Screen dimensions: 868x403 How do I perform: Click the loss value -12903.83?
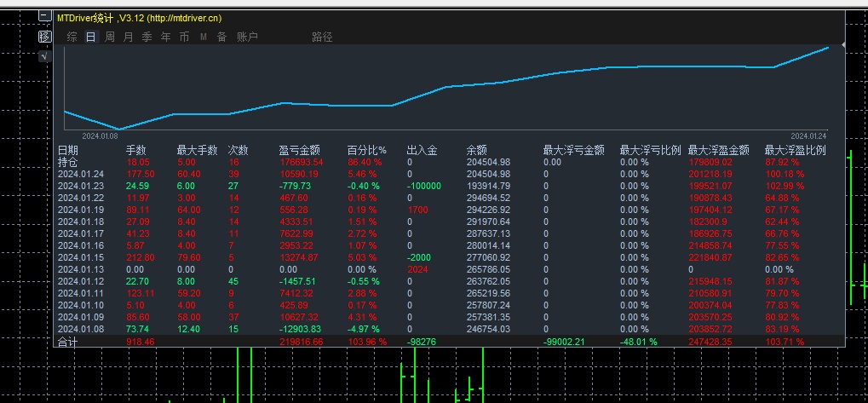click(302, 330)
